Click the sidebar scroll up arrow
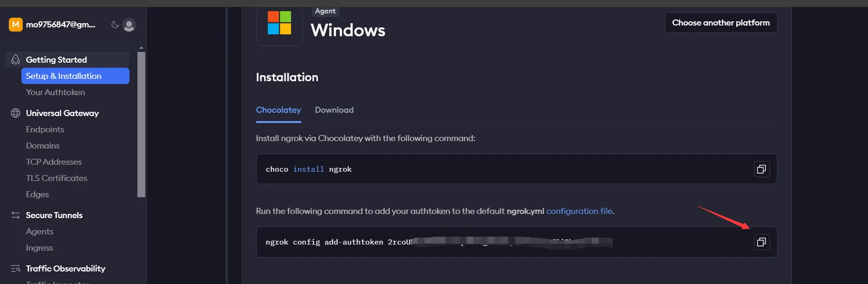 [x=142, y=47]
